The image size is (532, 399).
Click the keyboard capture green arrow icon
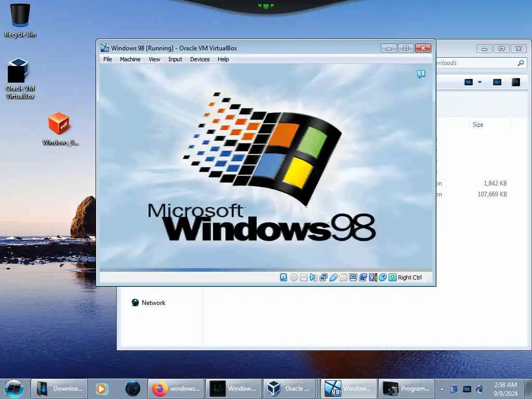click(x=393, y=277)
